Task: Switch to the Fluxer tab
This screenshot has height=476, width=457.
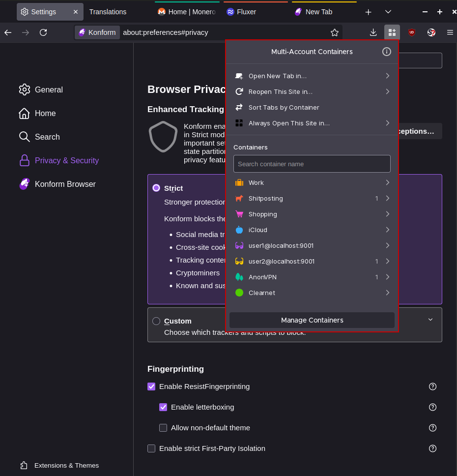Action: pos(246,12)
